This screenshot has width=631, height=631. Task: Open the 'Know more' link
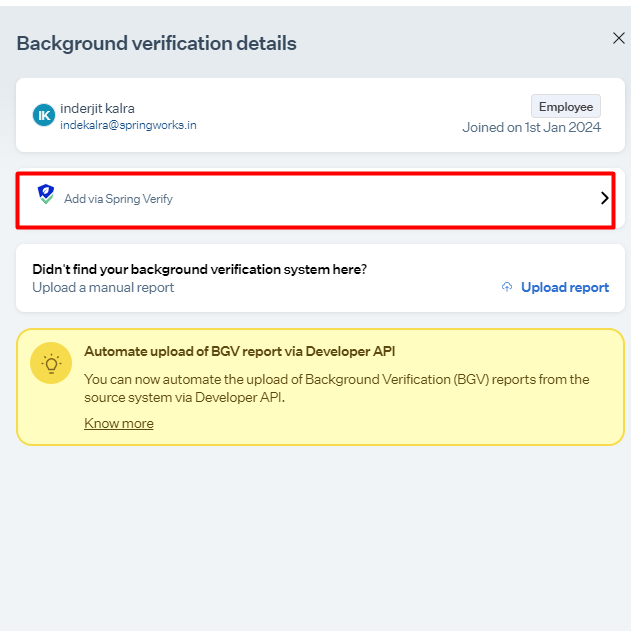tap(119, 423)
